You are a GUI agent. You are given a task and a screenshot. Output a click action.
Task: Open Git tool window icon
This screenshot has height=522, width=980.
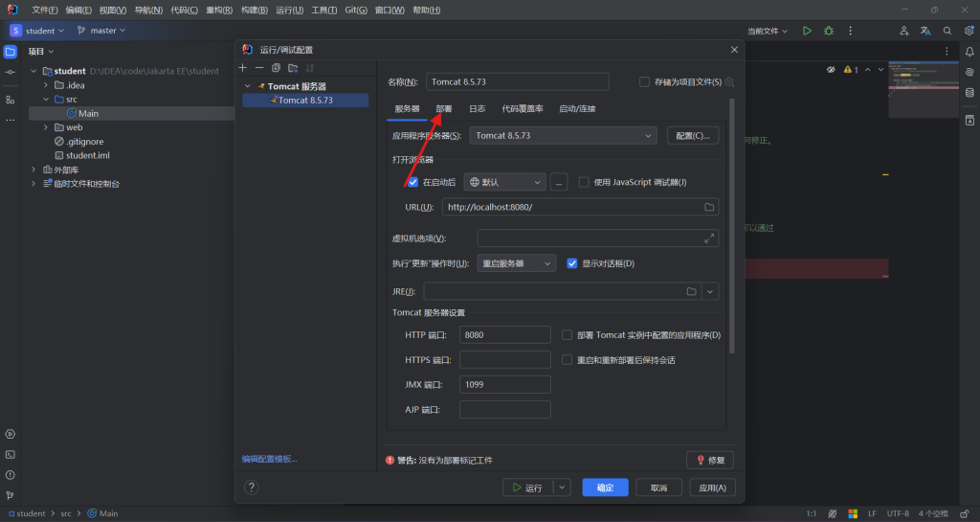[x=10, y=495]
